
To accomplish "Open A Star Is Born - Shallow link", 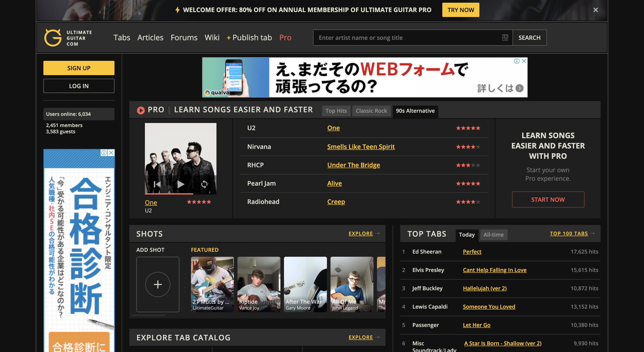I will pyautogui.click(x=502, y=343).
